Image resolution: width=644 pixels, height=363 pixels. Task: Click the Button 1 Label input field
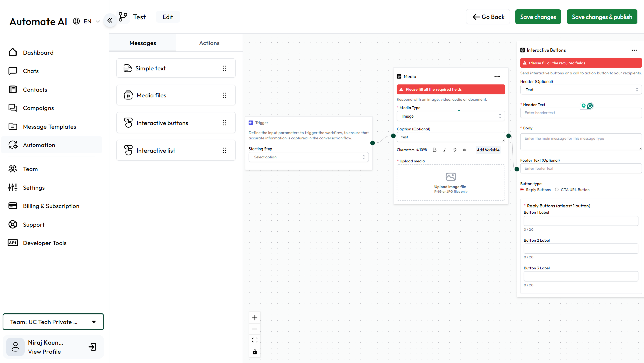(581, 221)
